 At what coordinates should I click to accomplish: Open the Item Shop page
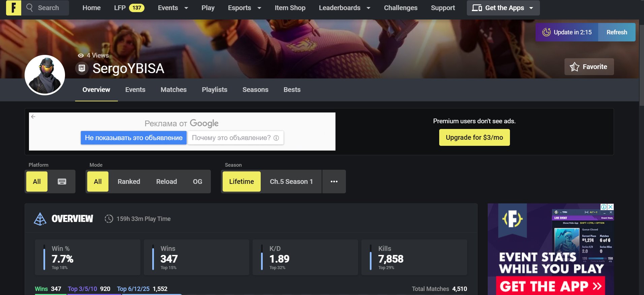pyautogui.click(x=290, y=8)
